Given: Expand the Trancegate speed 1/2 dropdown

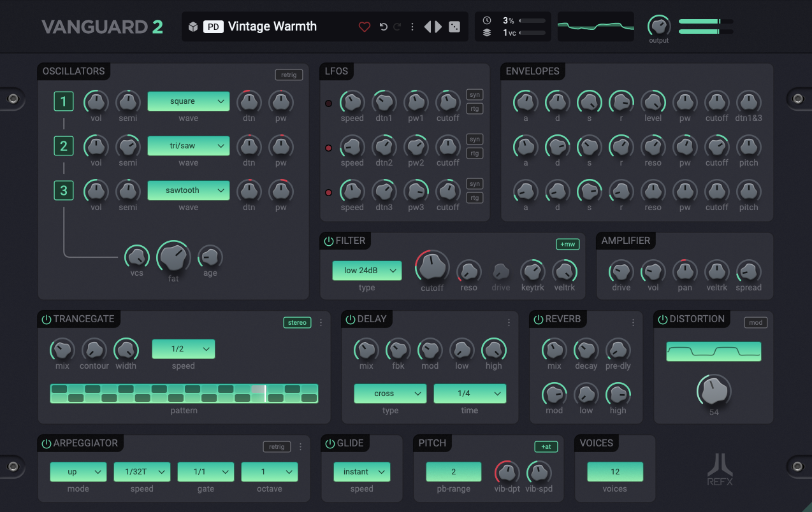Looking at the screenshot, I should pos(184,349).
